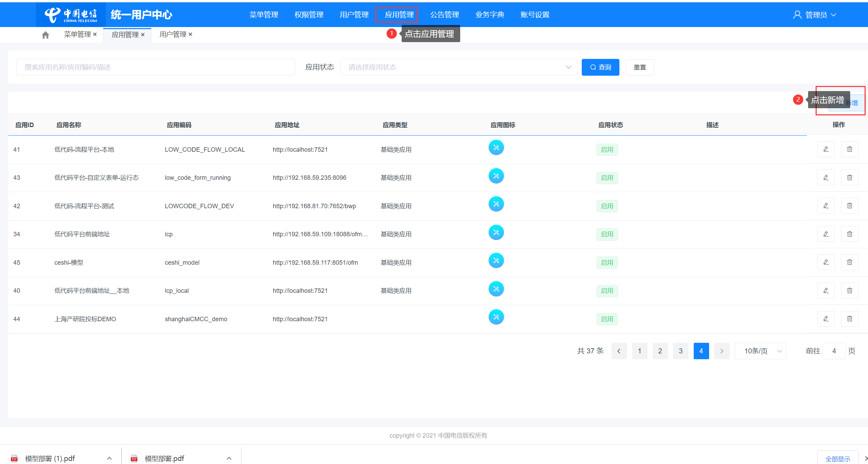The height and width of the screenshot is (464, 868).
Task: Expand the 模型部署.pdf download options
Action: (x=229, y=458)
